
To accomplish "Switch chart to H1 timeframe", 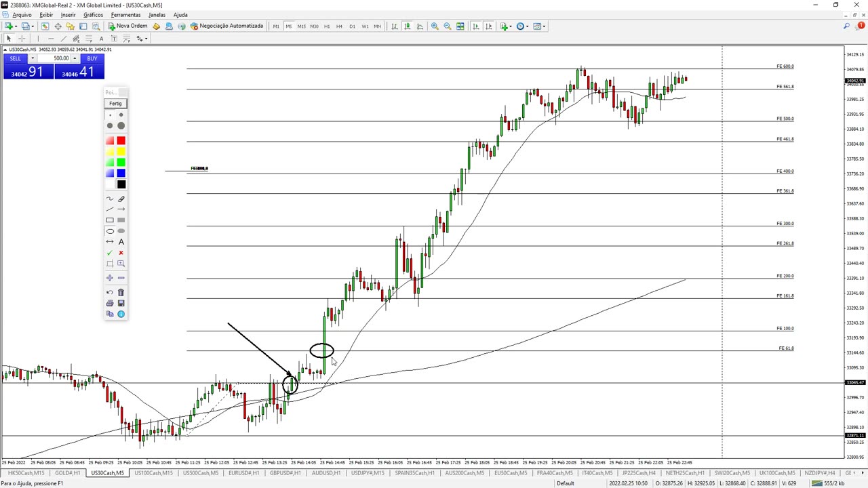I will 327,26.
